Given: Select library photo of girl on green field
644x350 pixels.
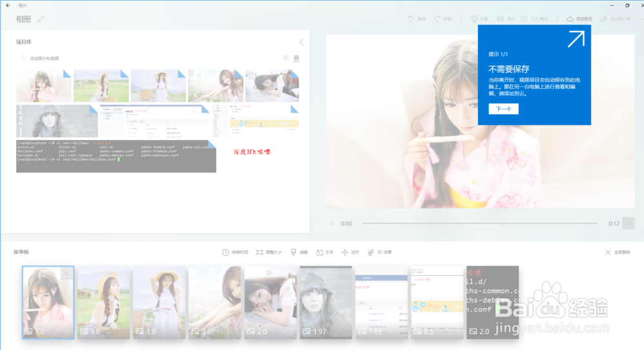Looking at the screenshot, I should tap(101, 86).
